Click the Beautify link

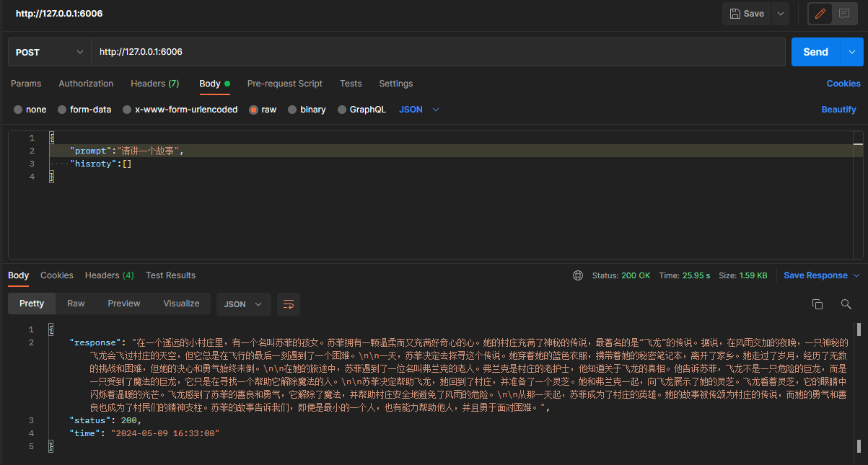click(x=838, y=110)
